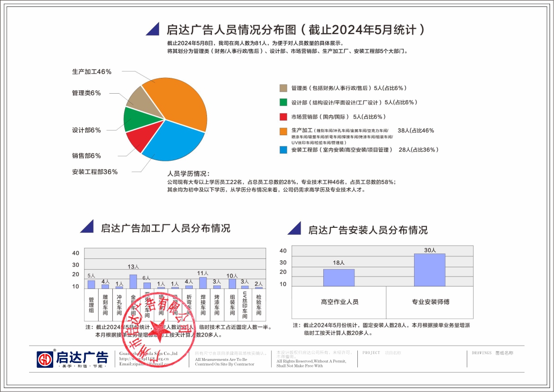554x392 pixels.
Task: Click the 设计部6% pie label
Action: [87, 130]
